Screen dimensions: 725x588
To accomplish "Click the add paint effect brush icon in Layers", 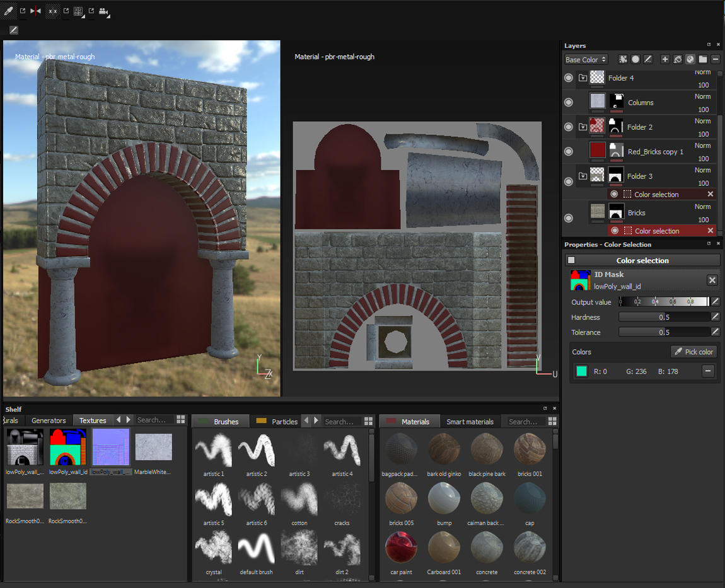I will pyautogui.click(x=648, y=59).
